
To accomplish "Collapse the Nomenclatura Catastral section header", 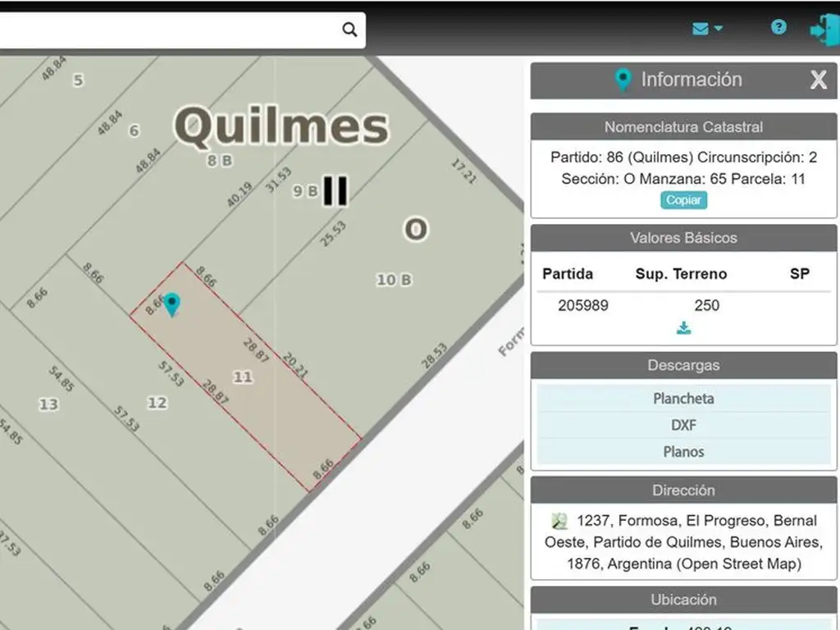I will tap(683, 127).
